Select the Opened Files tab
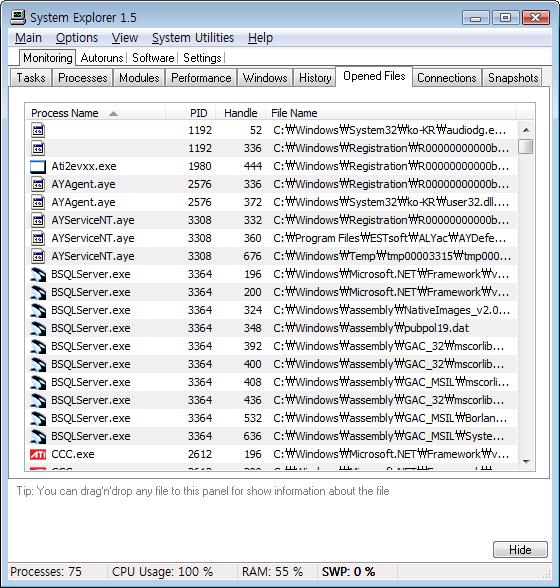The image size is (560, 588). coord(374,76)
